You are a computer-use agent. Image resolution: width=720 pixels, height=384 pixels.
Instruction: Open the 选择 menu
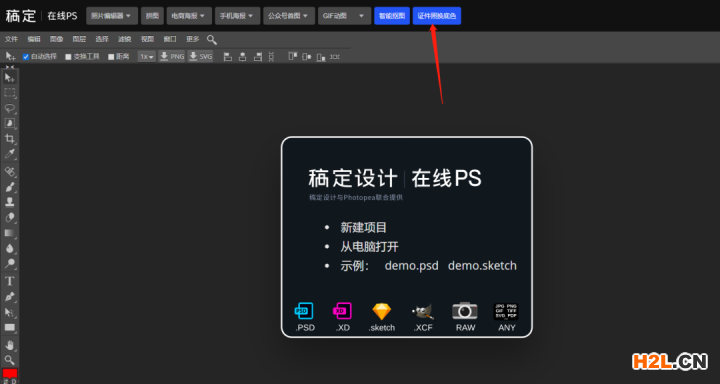[x=102, y=40]
